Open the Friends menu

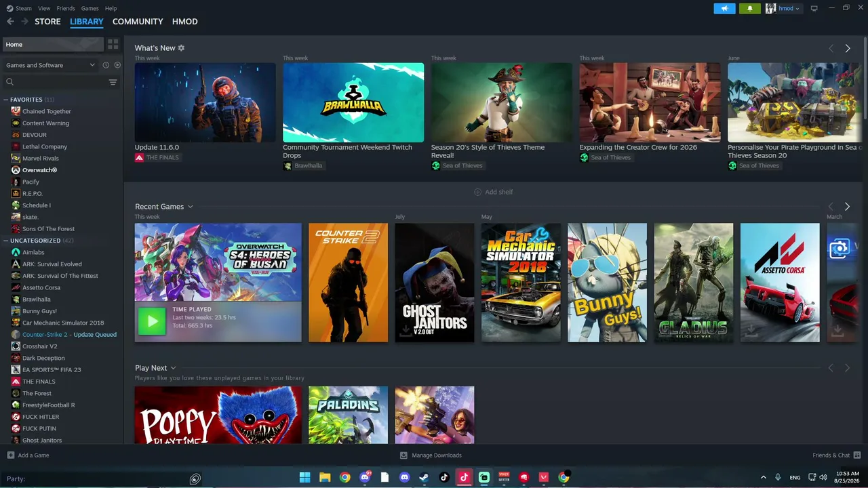point(66,8)
